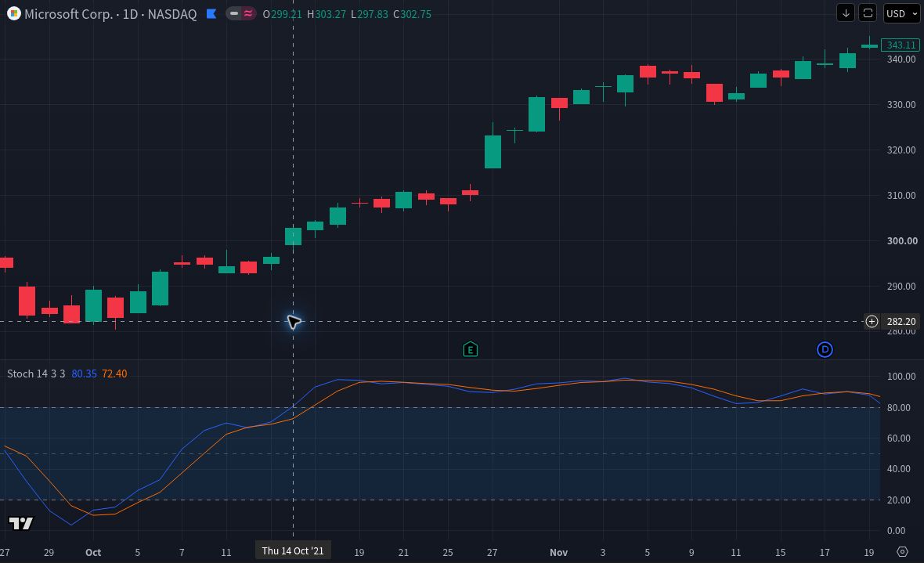The image size is (924, 563).
Task: Open the blue D dividend marker
Action: [x=825, y=349]
